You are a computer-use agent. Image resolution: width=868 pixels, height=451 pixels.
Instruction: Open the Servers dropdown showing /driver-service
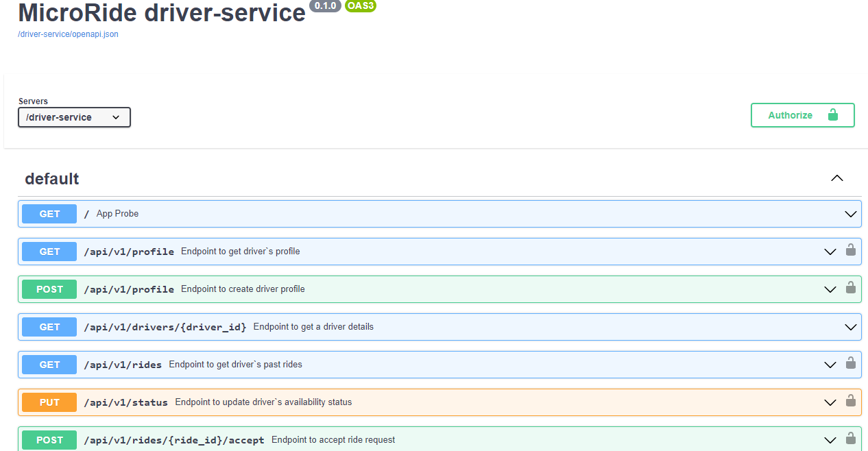point(74,117)
